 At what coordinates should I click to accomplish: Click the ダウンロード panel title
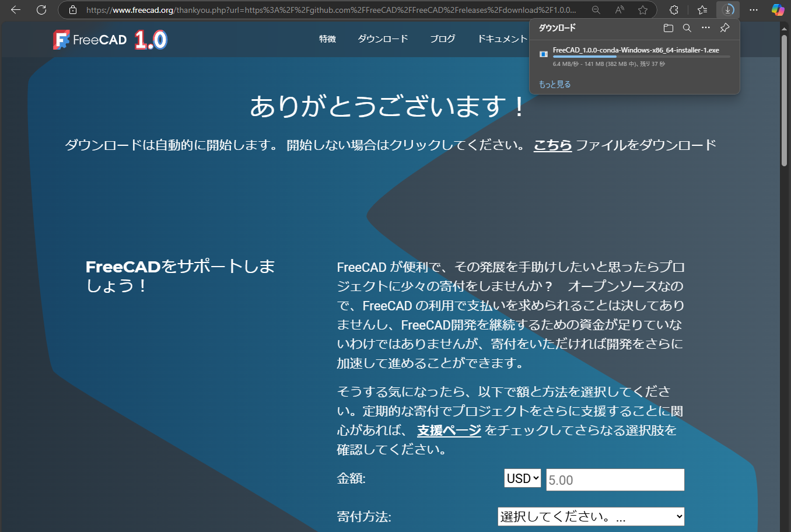[x=557, y=27]
